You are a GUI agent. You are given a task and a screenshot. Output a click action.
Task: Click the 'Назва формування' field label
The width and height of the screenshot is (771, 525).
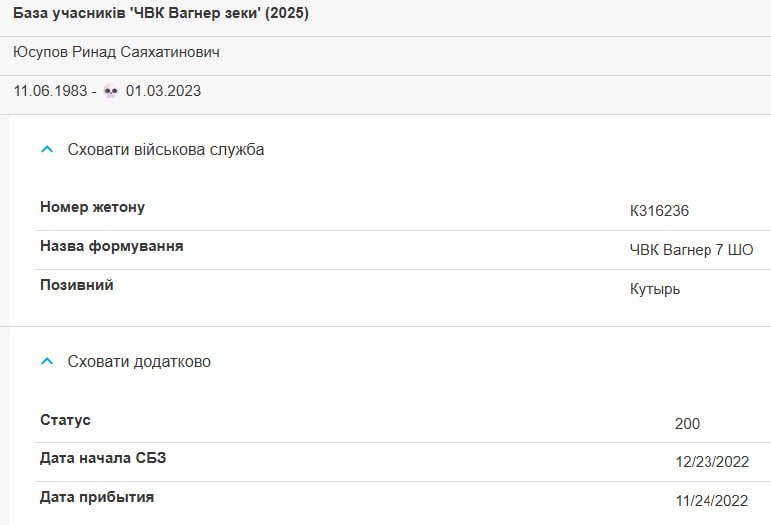112,246
